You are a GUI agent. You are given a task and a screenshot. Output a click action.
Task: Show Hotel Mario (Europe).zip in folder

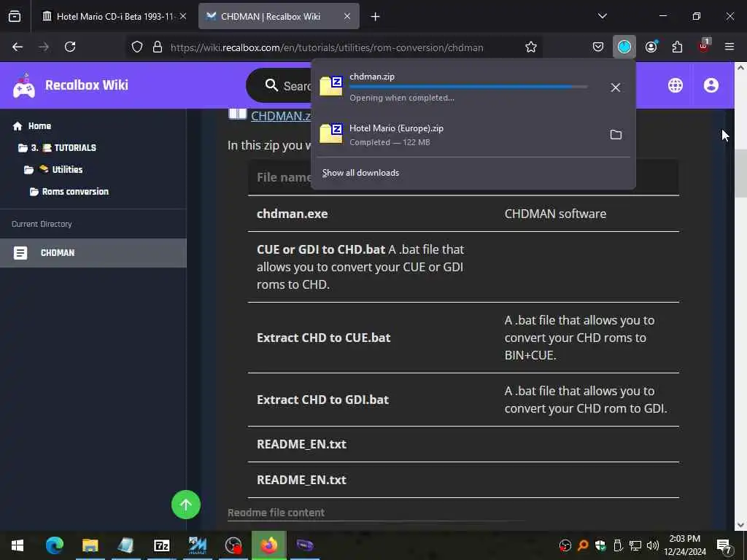pyautogui.click(x=616, y=135)
